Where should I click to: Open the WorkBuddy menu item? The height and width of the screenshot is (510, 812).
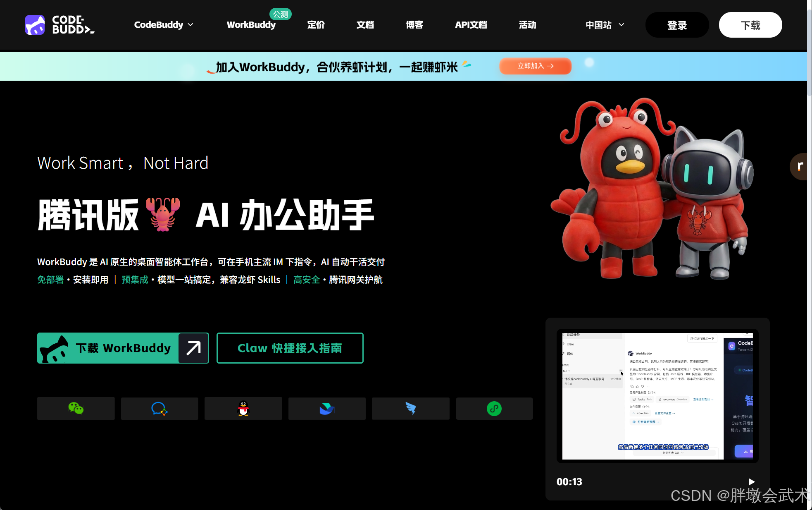(251, 25)
